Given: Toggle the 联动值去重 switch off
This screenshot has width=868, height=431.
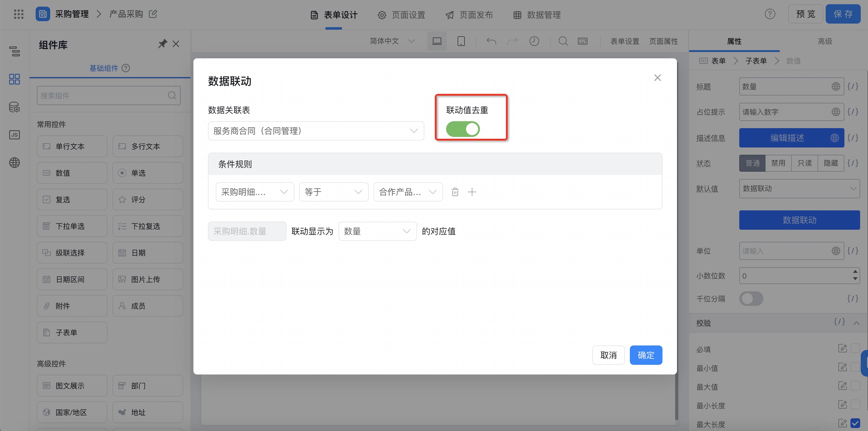Looking at the screenshot, I should click(x=463, y=129).
